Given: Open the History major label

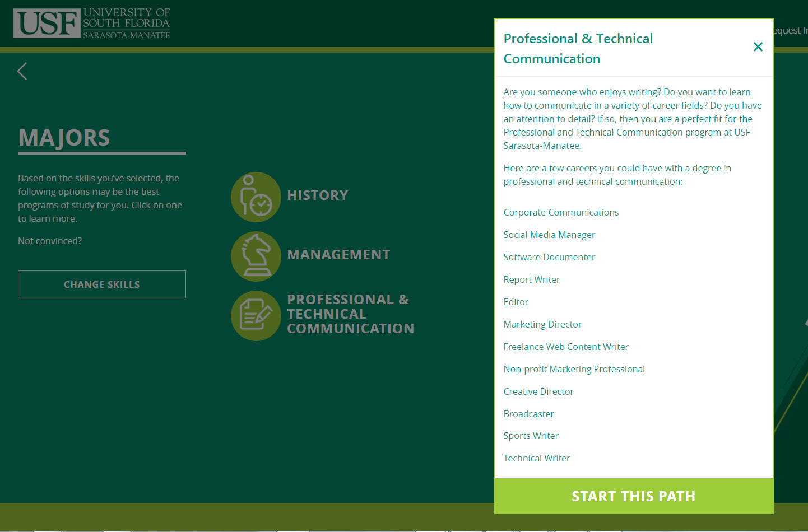Looking at the screenshot, I should [318, 195].
